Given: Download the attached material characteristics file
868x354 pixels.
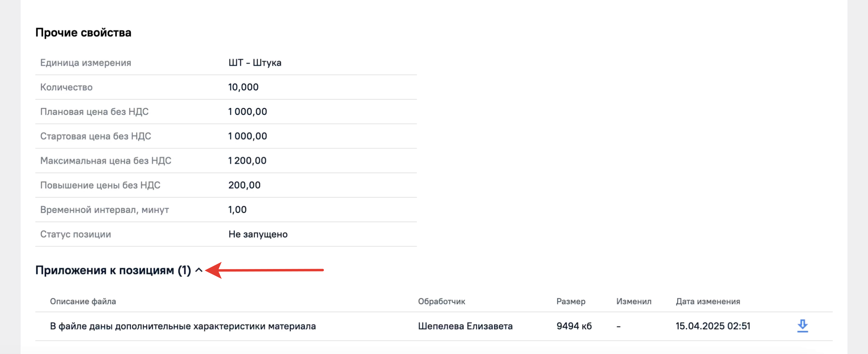Looking at the screenshot, I should 802,326.
